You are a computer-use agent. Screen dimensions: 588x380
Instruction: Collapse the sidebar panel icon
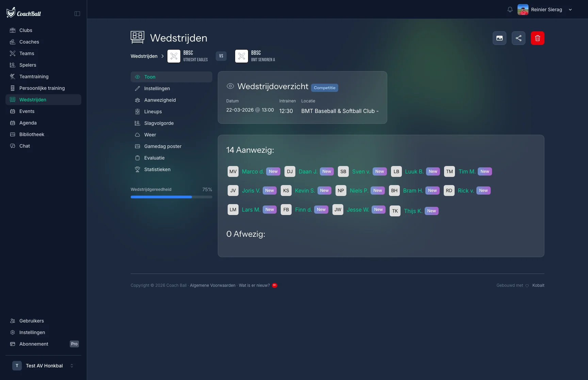tap(77, 14)
